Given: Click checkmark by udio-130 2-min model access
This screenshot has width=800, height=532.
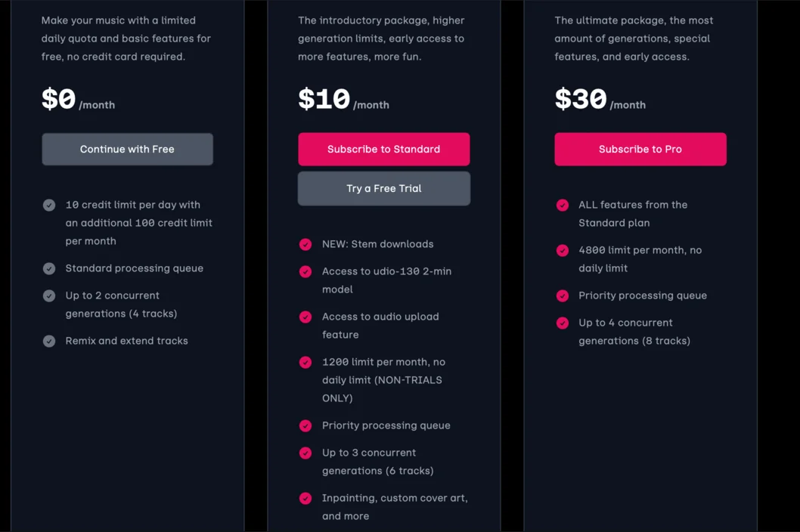Looking at the screenshot, I should click(x=305, y=271).
